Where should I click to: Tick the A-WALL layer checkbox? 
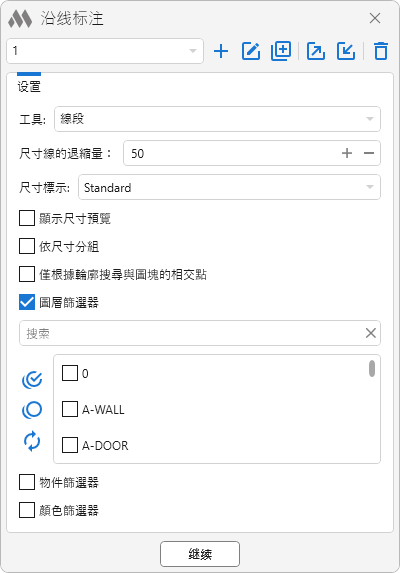[70, 409]
